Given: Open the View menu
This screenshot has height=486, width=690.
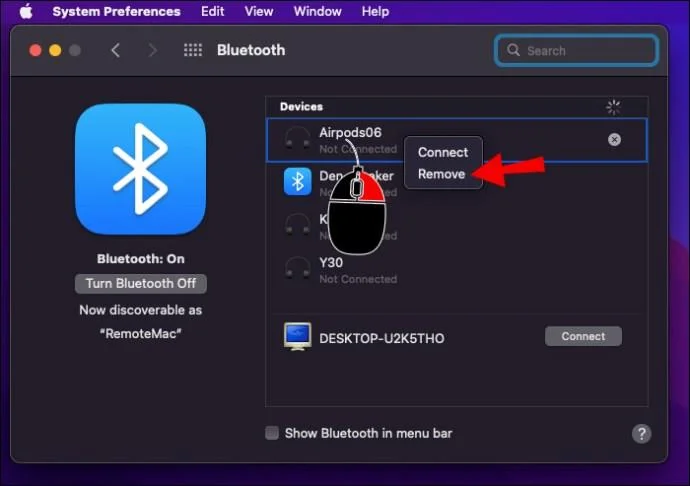Looking at the screenshot, I should coord(259,11).
